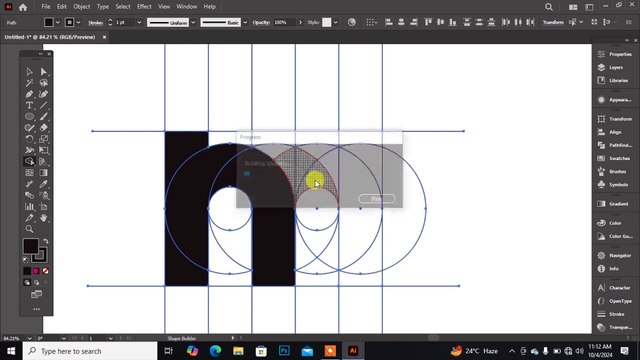Viewport: 640px width, 360px height.
Task: Expand the opacity slider arrow
Action: click(300, 22)
